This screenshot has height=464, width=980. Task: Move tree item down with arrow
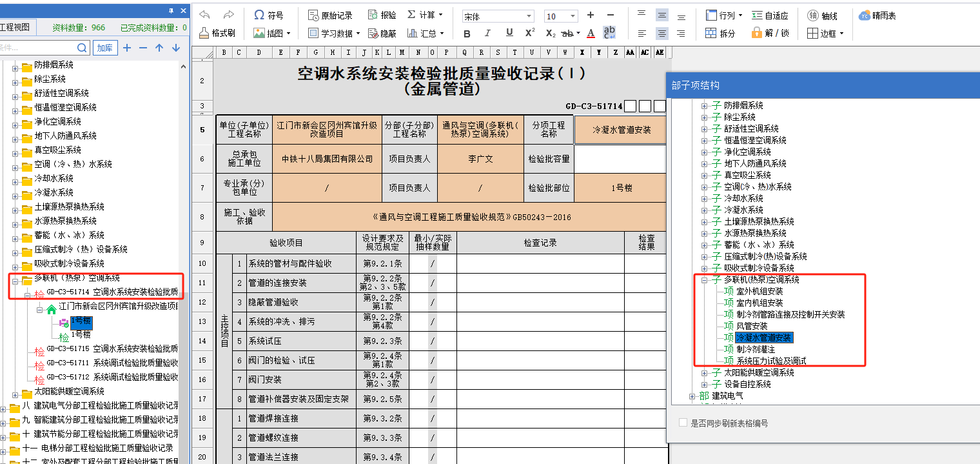click(176, 47)
